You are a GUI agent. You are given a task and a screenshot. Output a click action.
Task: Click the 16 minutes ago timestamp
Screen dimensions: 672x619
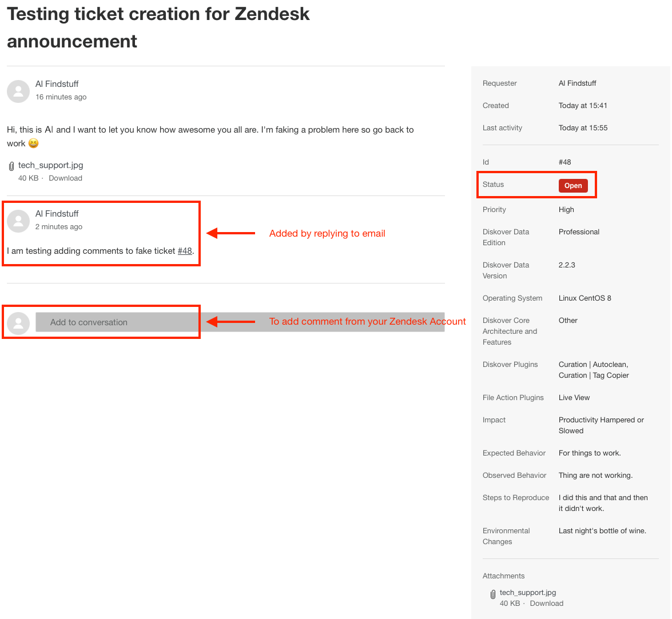coord(61,97)
